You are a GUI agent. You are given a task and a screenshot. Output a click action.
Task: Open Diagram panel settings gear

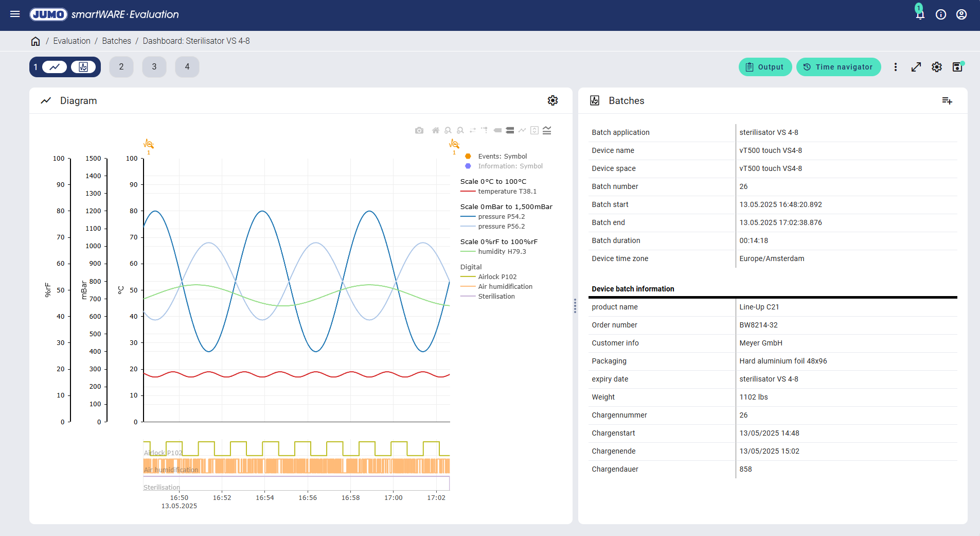(553, 100)
